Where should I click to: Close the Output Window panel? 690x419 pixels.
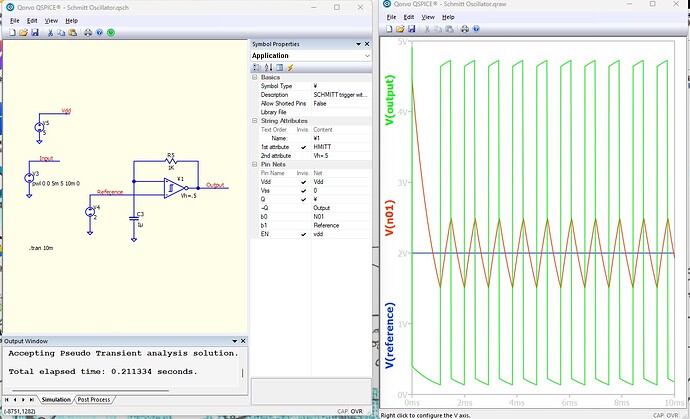[243, 341]
